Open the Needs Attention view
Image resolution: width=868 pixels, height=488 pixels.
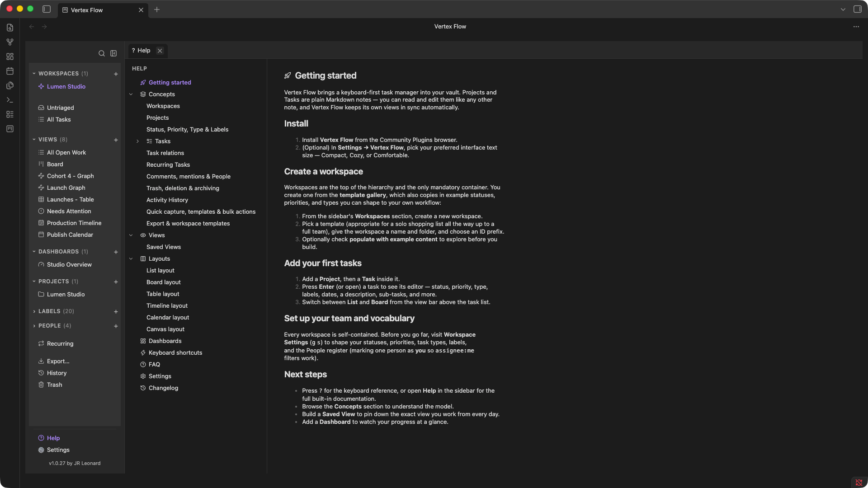65,211
